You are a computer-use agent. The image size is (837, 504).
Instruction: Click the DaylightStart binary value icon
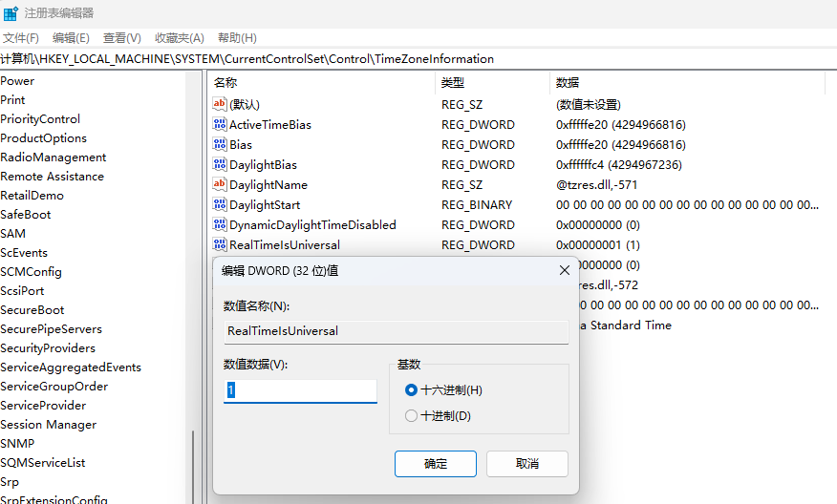220,204
